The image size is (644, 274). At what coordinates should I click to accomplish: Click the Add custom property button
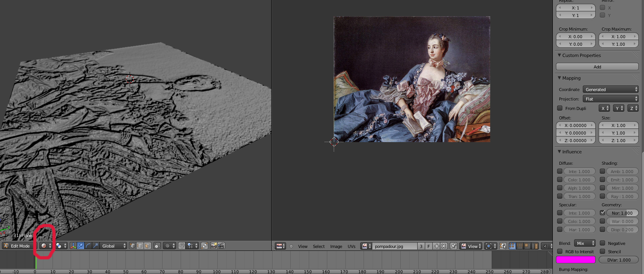[x=597, y=67]
